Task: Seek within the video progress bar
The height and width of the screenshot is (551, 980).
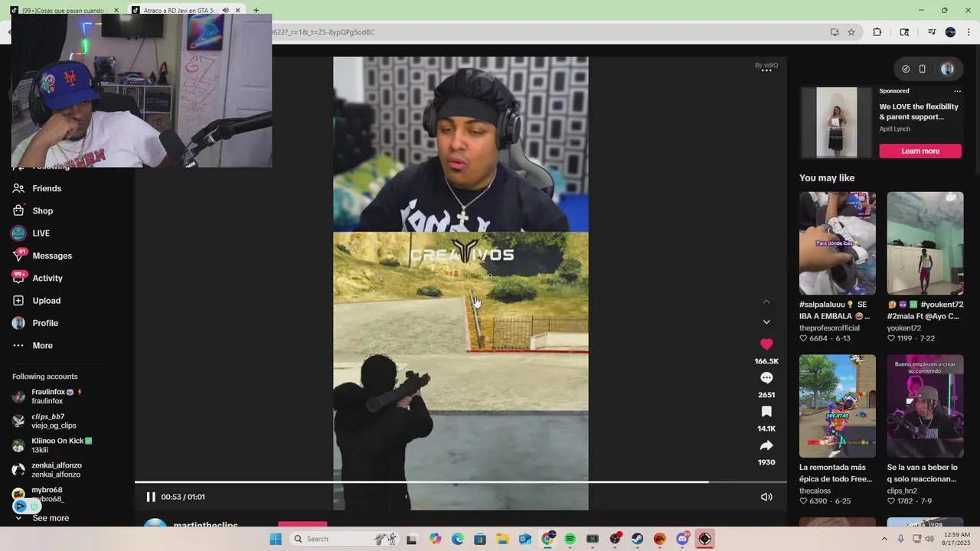Action: [460, 482]
